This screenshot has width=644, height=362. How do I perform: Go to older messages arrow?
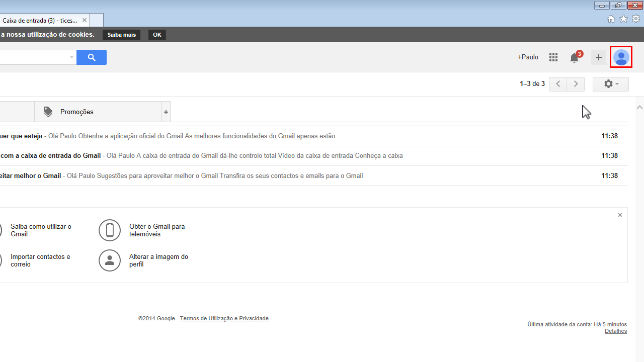[576, 84]
